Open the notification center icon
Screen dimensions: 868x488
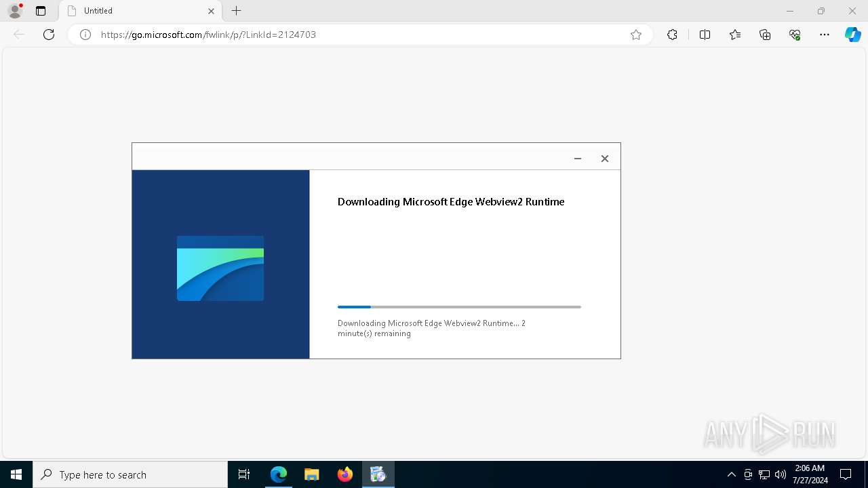[x=846, y=474]
